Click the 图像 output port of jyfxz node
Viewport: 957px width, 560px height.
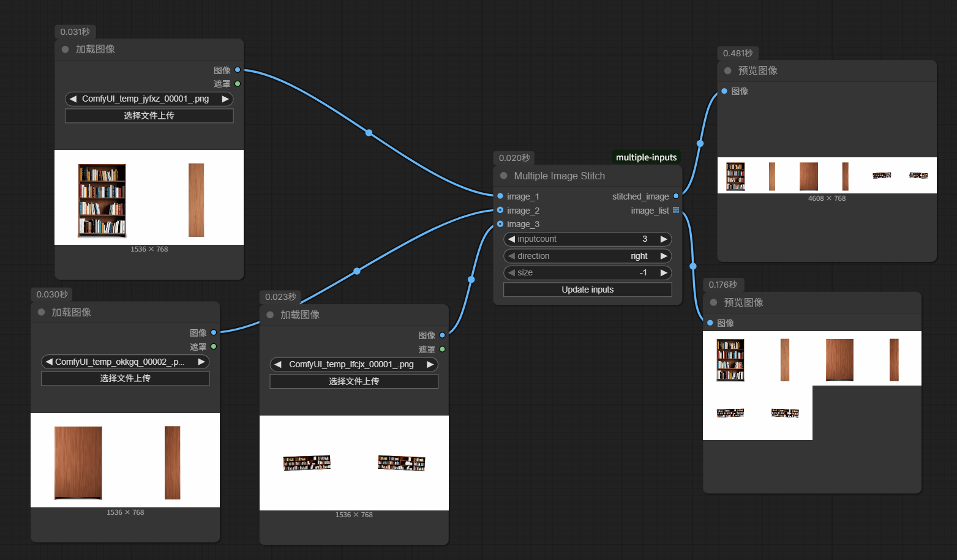[x=238, y=70]
